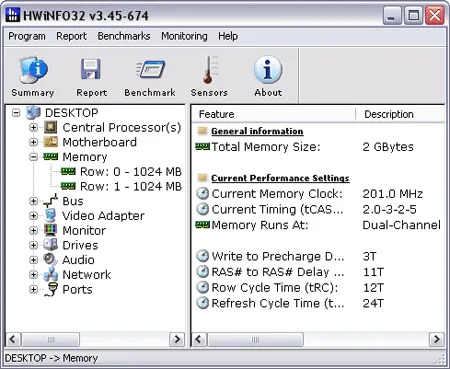
Task: Open the Report menu
Action: 71,36
